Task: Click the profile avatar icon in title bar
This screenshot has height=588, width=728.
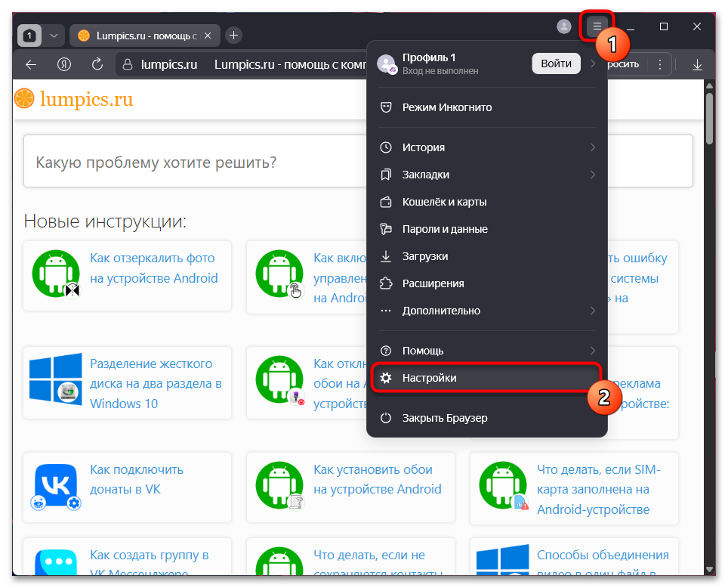Action: point(564,26)
